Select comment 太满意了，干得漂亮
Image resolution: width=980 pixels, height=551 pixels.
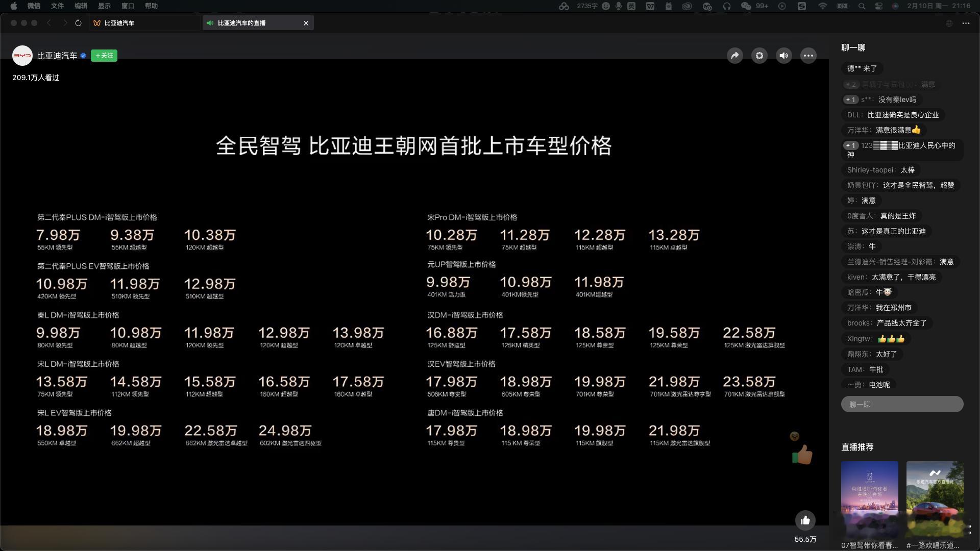click(x=891, y=277)
